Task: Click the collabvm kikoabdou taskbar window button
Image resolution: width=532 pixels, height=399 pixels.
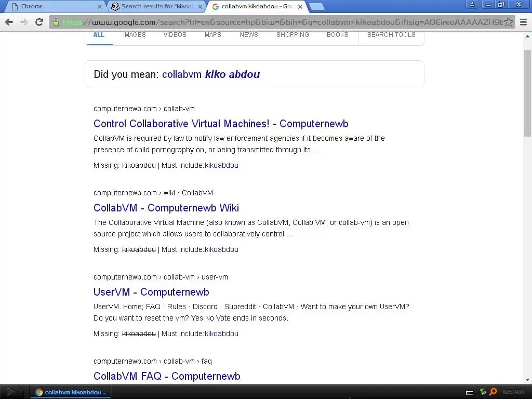Action: tap(71, 392)
